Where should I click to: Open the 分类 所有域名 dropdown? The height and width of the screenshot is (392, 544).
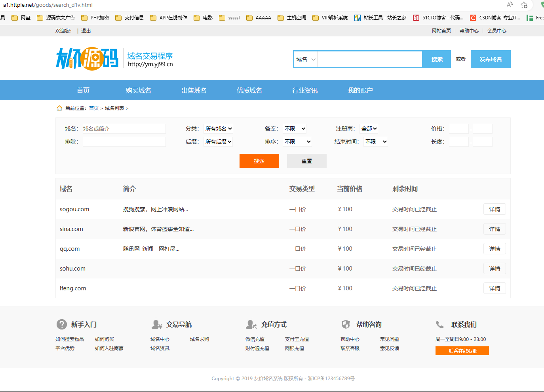coord(219,129)
